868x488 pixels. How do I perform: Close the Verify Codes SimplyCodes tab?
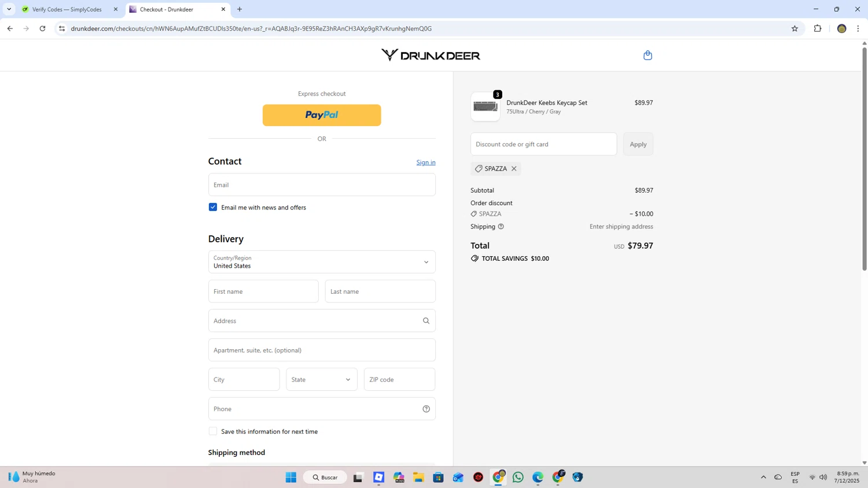[116, 9]
